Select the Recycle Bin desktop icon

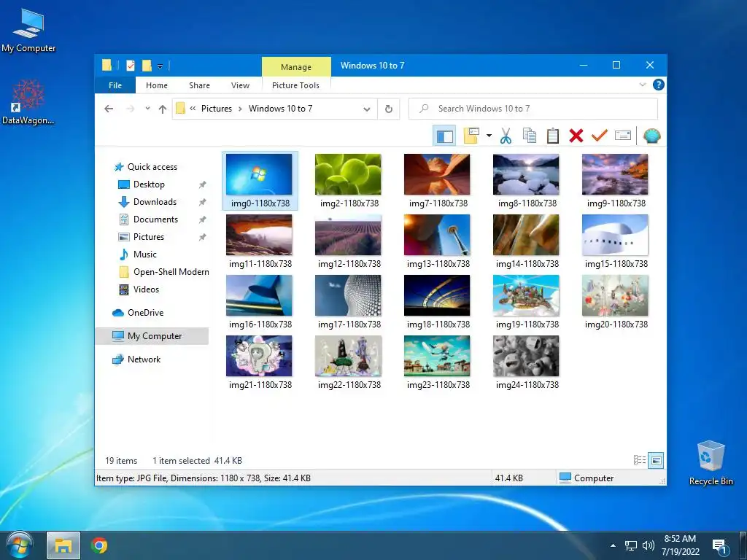click(711, 463)
